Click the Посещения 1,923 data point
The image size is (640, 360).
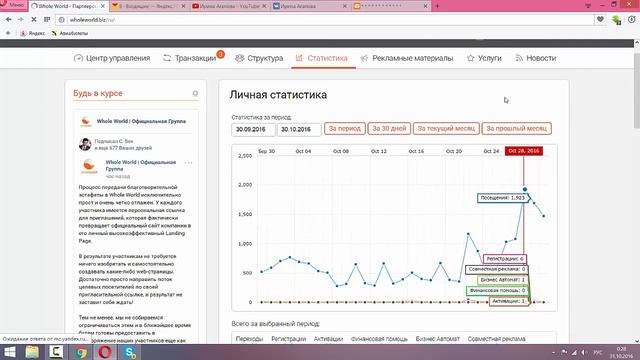point(525,189)
